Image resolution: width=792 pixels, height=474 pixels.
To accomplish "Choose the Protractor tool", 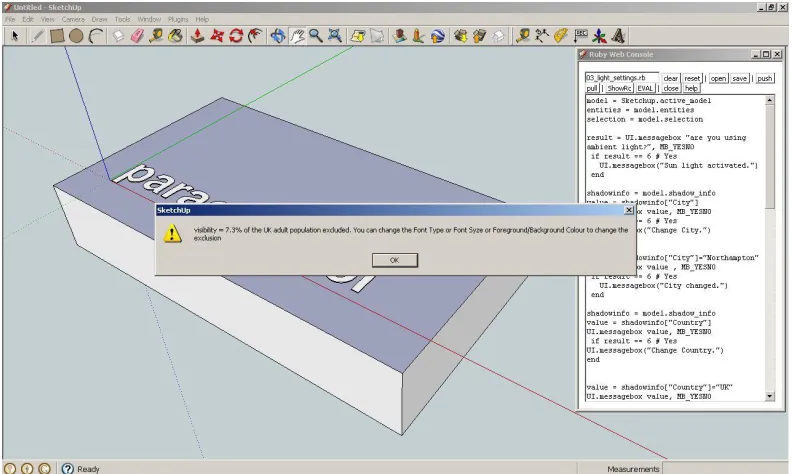I will [x=561, y=36].
